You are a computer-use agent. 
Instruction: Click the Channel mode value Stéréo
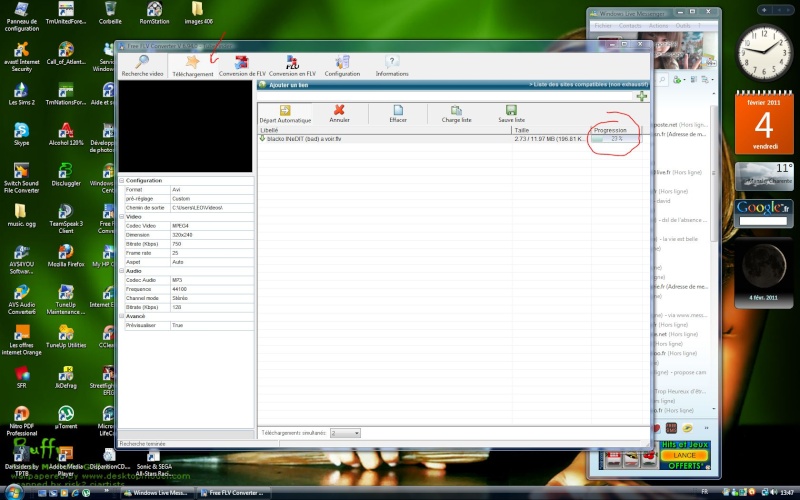(x=212, y=298)
